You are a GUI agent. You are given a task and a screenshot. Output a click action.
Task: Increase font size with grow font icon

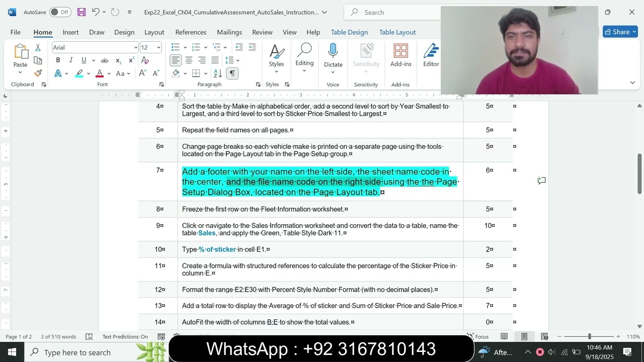[142, 73]
